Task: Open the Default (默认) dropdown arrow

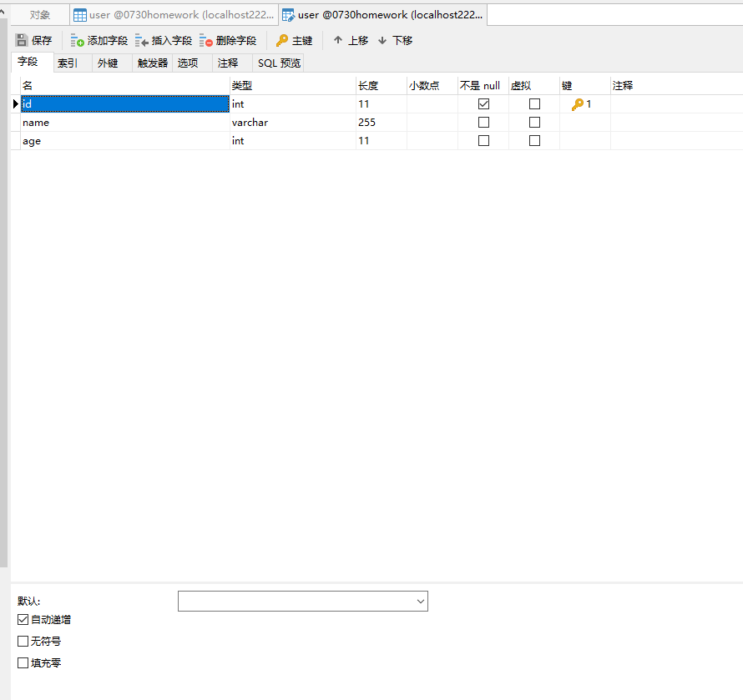Action: coord(420,602)
